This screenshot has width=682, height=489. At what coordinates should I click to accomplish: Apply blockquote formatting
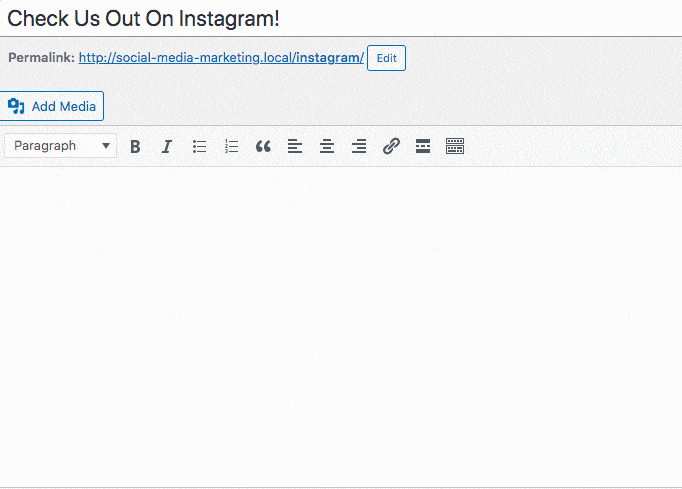point(263,146)
